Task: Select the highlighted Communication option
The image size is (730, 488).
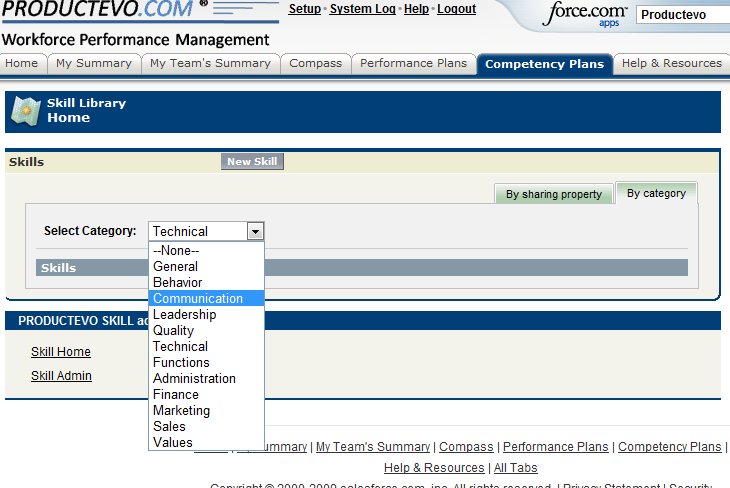Action: pyautogui.click(x=206, y=298)
